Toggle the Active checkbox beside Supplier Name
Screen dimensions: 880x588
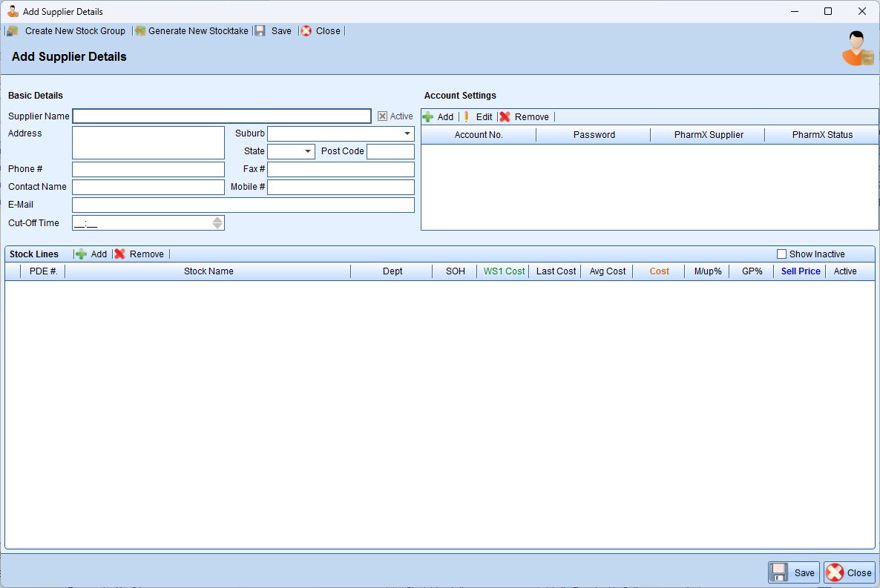381,116
